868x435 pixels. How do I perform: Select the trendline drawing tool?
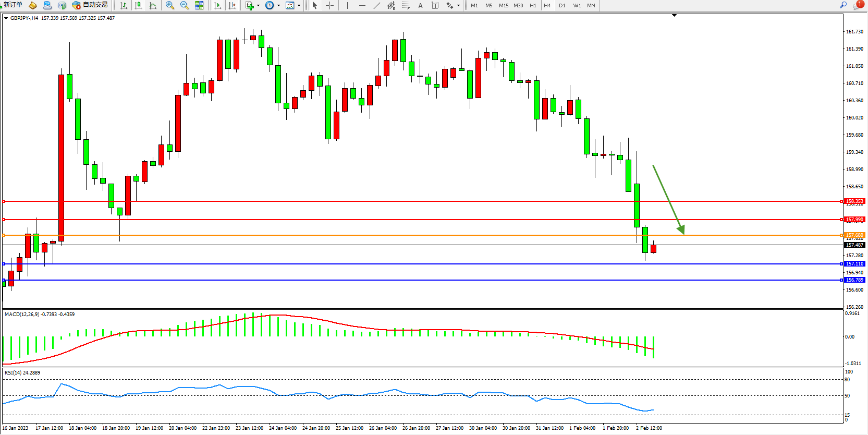(377, 5)
